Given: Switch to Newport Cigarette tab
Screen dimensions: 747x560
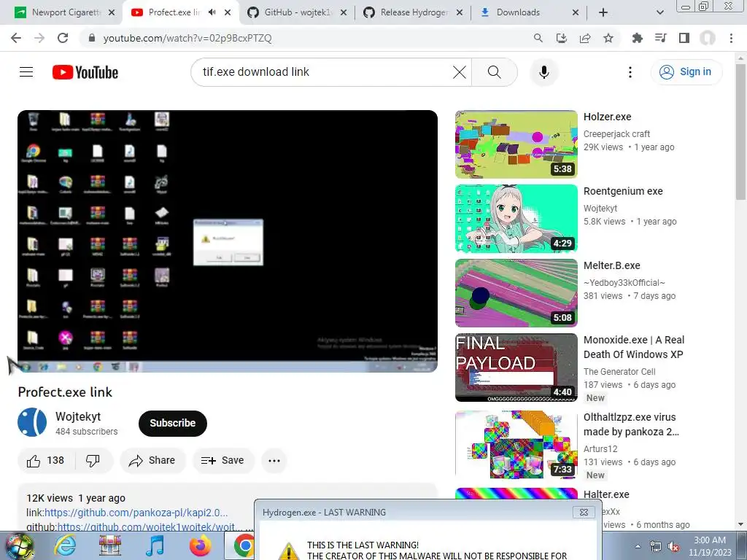Looking at the screenshot, I should [65, 12].
